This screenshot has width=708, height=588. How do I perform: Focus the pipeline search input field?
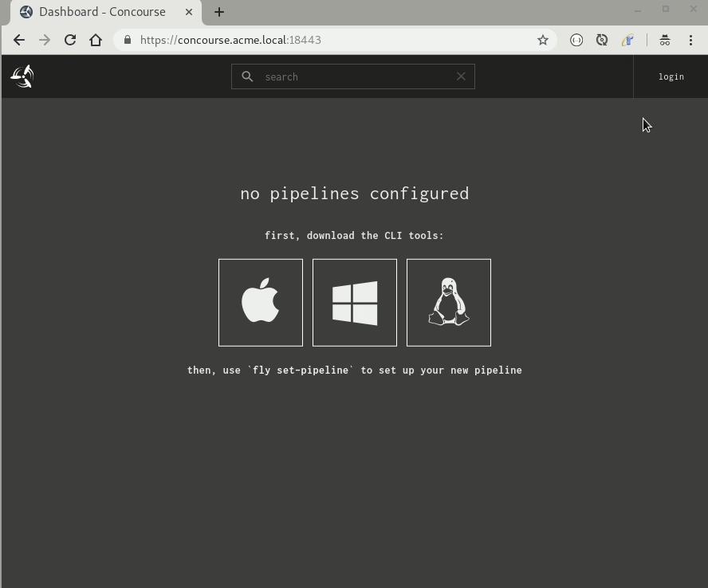[355, 76]
